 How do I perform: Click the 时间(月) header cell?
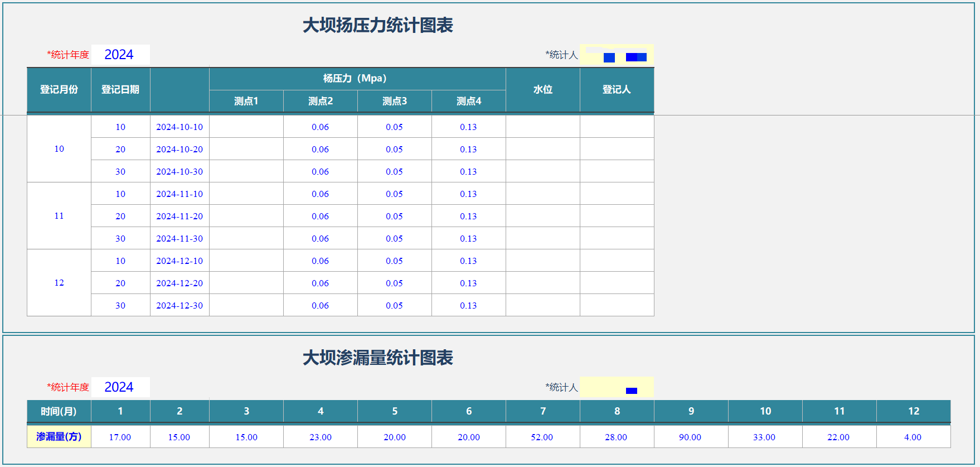[x=59, y=411]
